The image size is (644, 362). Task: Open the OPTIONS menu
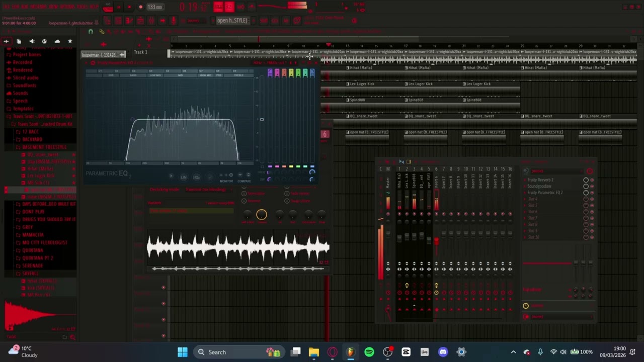67,7
